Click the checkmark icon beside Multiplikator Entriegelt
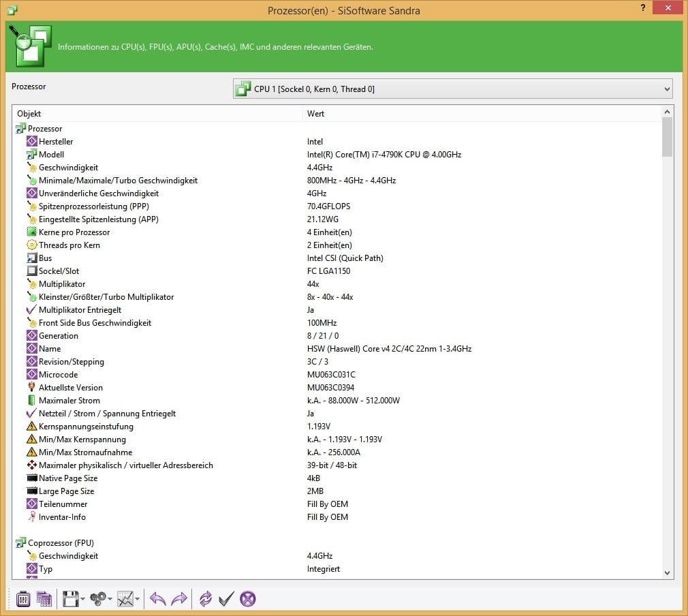Viewport: 688px width, 616px height. click(31, 309)
